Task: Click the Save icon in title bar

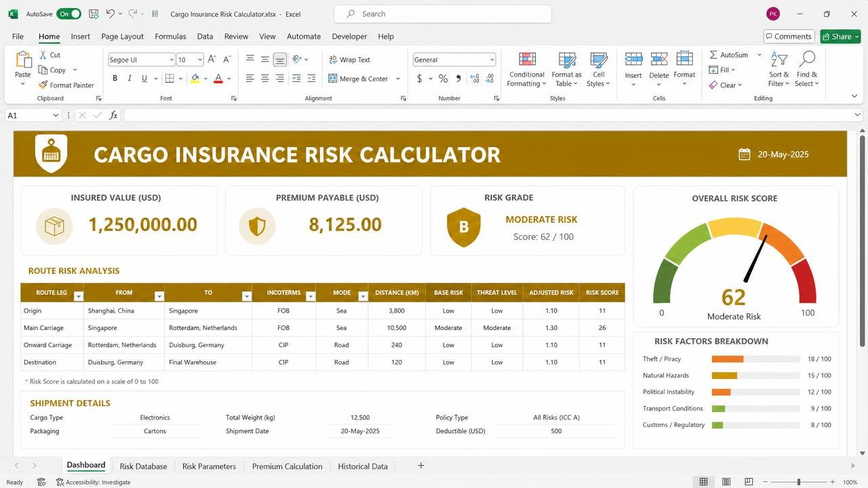Action: [94, 14]
